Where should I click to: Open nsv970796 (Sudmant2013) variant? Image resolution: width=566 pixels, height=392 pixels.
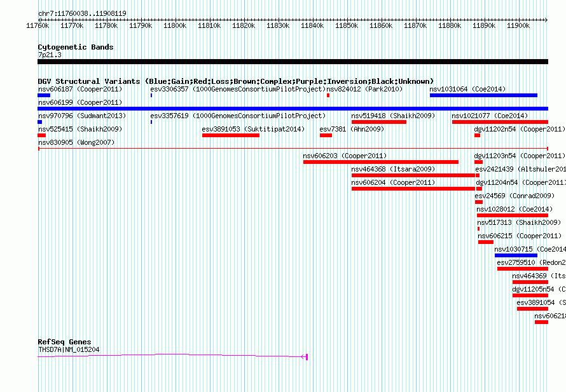(82, 116)
